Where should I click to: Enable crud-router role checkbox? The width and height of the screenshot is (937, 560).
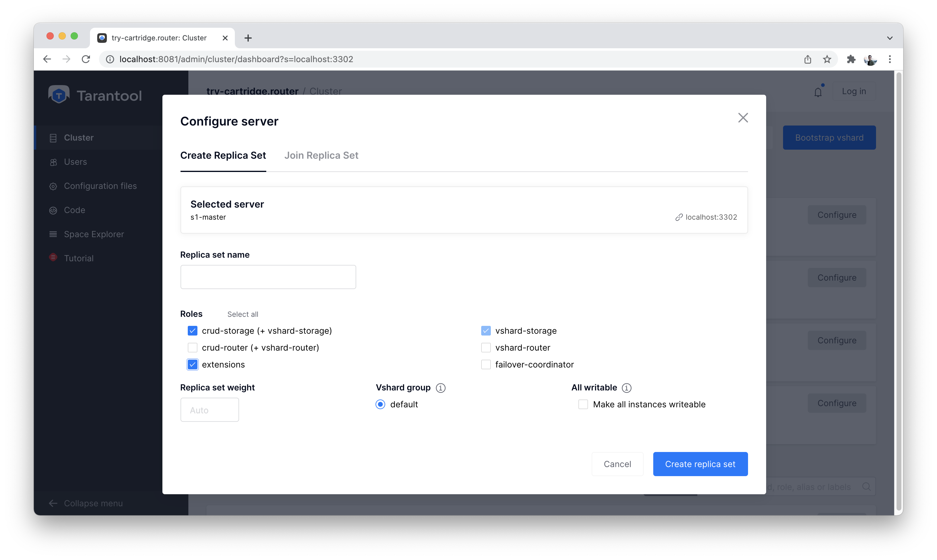[193, 348]
